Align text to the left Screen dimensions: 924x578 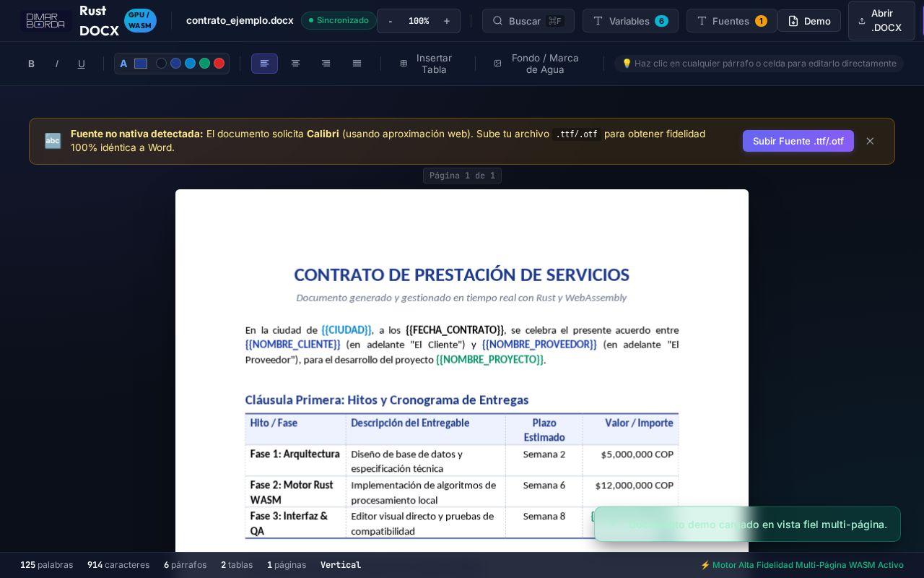(264, 64)
